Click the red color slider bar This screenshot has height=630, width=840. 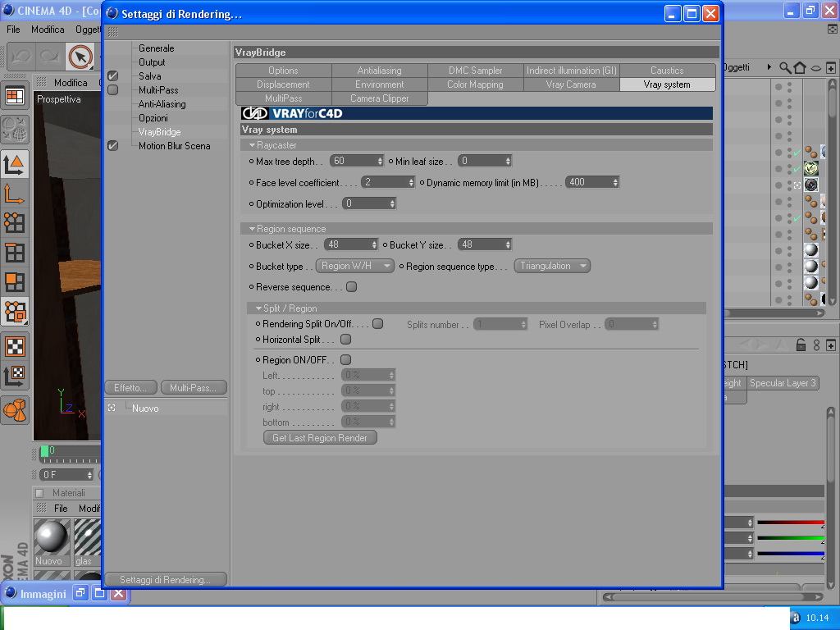[791, 523]
